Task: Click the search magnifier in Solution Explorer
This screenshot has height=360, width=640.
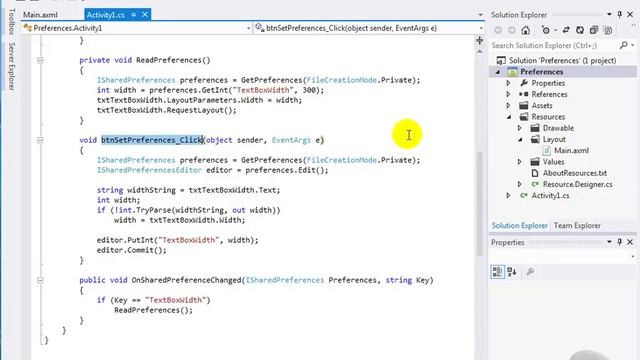Action: click(624, 45)
